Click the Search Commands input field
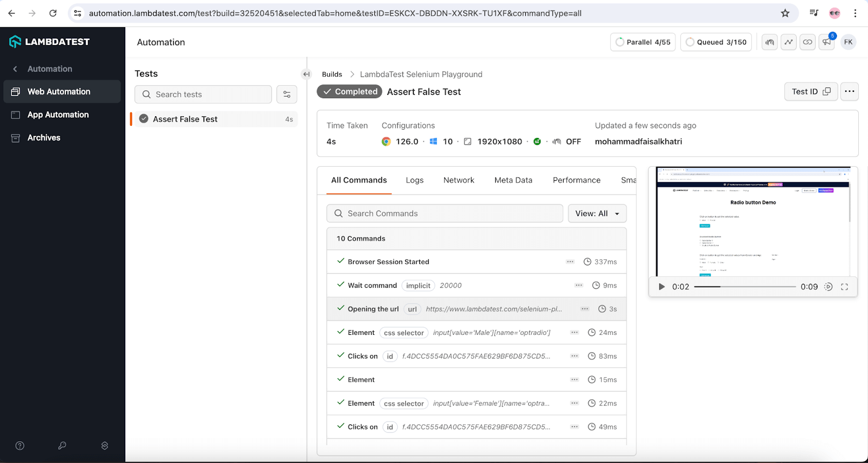Screen dimensions: 868x463 [445, 214]
